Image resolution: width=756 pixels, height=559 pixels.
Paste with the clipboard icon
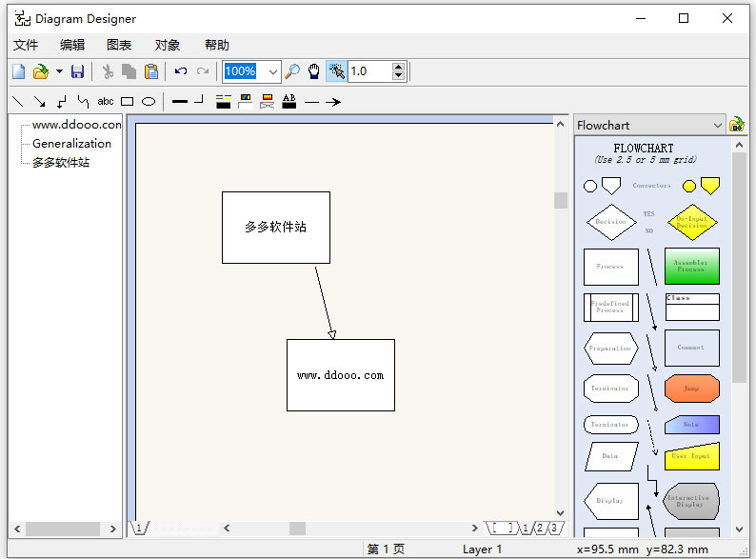pos(151,71)
